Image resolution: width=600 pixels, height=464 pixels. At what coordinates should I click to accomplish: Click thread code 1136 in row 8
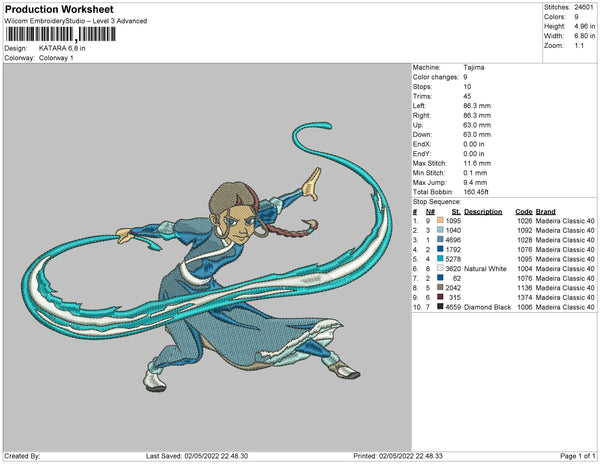[525, 288]
